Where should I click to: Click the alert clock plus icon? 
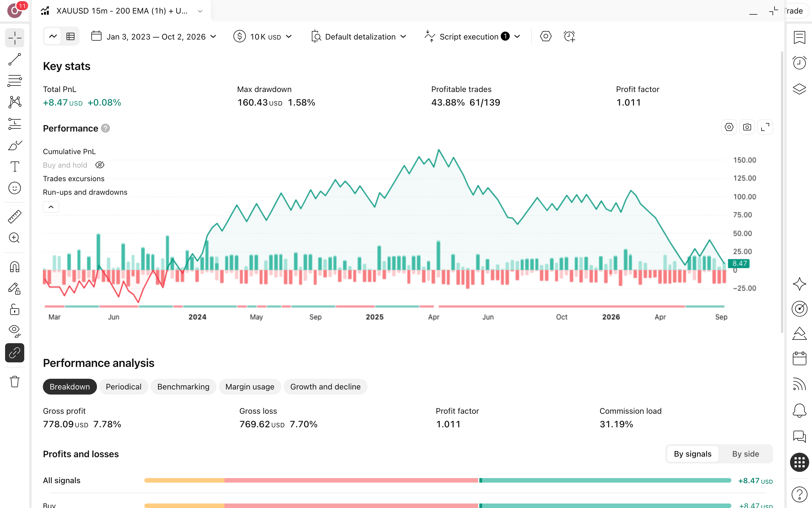click(570, 36)
